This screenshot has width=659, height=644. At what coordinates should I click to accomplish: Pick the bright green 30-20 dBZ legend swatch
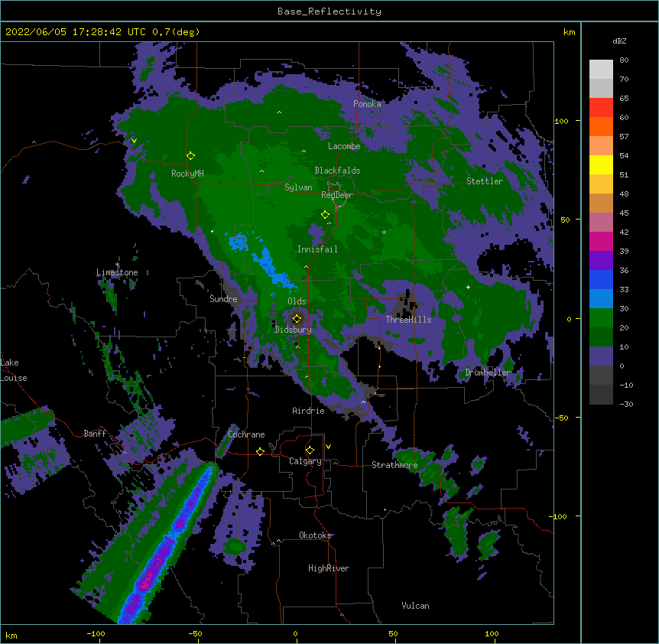601,318
